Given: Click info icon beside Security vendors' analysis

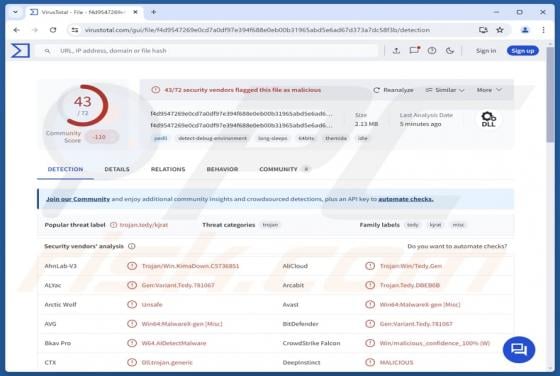Looking at the screenshot, I should (132, 246).
